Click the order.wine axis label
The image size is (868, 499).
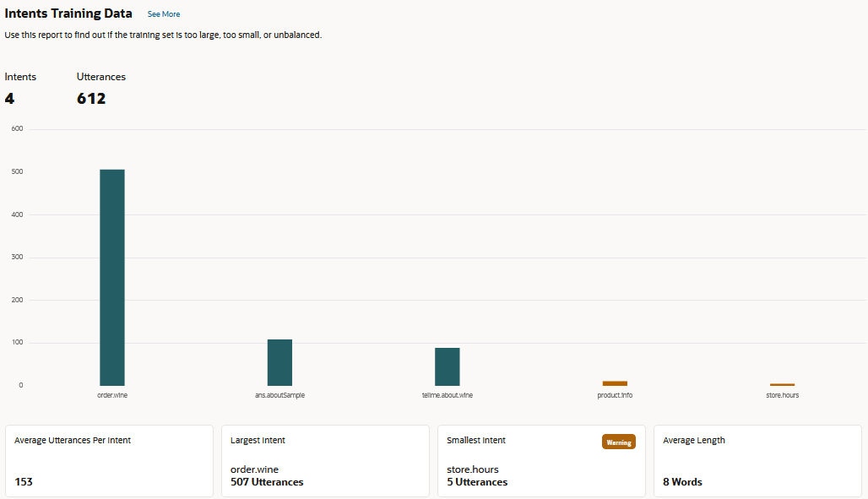112,394
